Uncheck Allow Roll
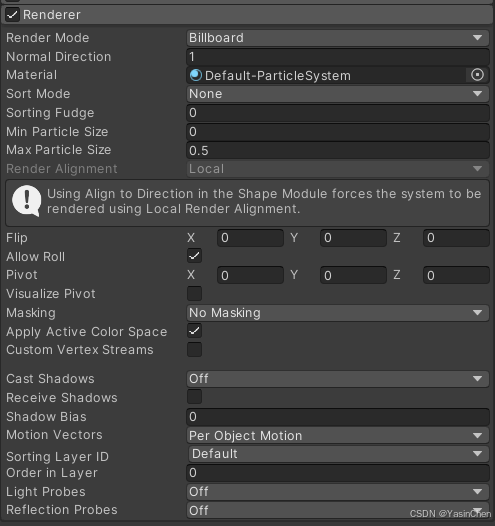The width and height of the screenshot is (495, 526). 195,256
